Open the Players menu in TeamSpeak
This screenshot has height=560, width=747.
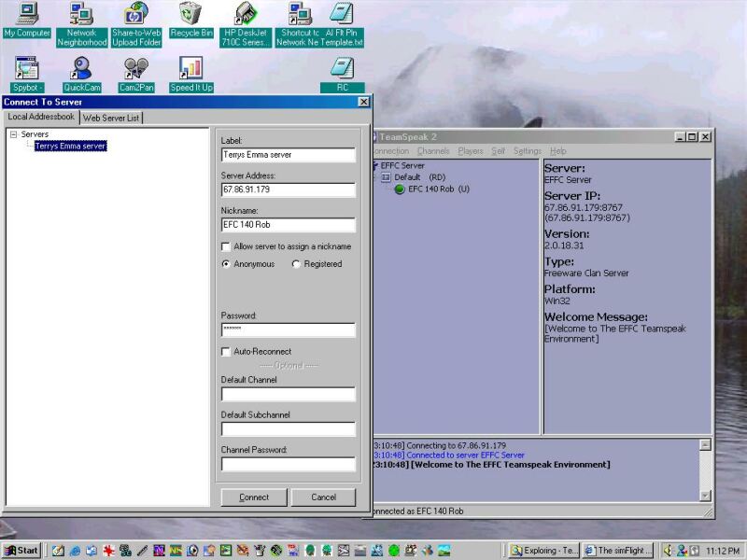click(471, 151)
